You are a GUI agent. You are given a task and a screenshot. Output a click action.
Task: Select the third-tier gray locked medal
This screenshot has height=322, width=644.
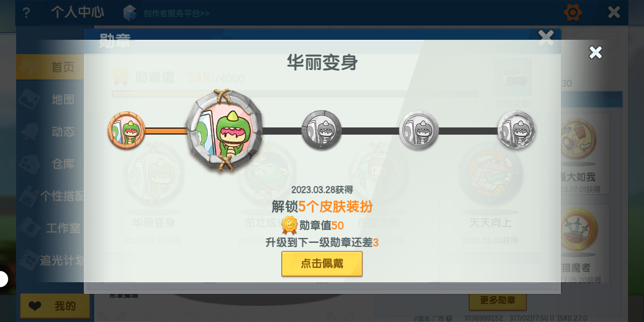point(322,131)
